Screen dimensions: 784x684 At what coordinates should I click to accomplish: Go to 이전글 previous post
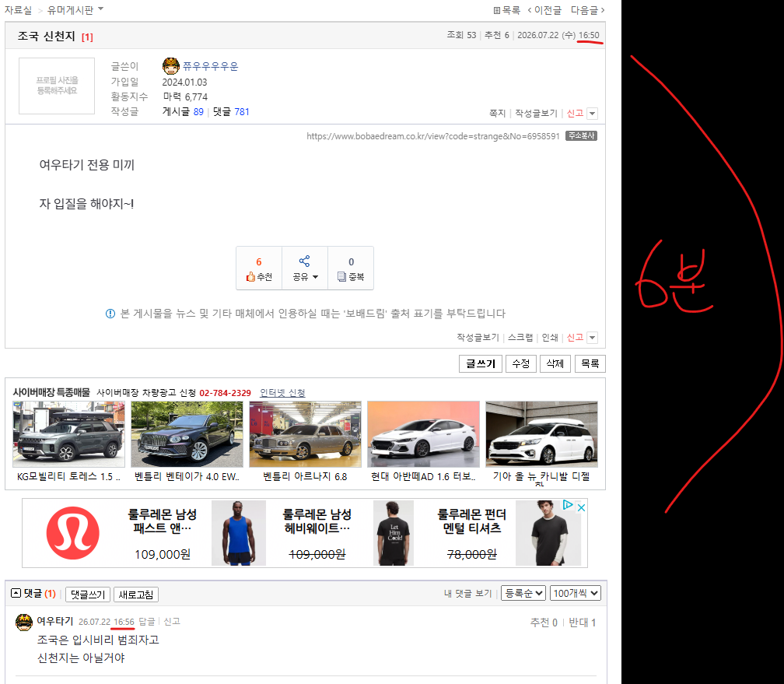click(544, 10)
